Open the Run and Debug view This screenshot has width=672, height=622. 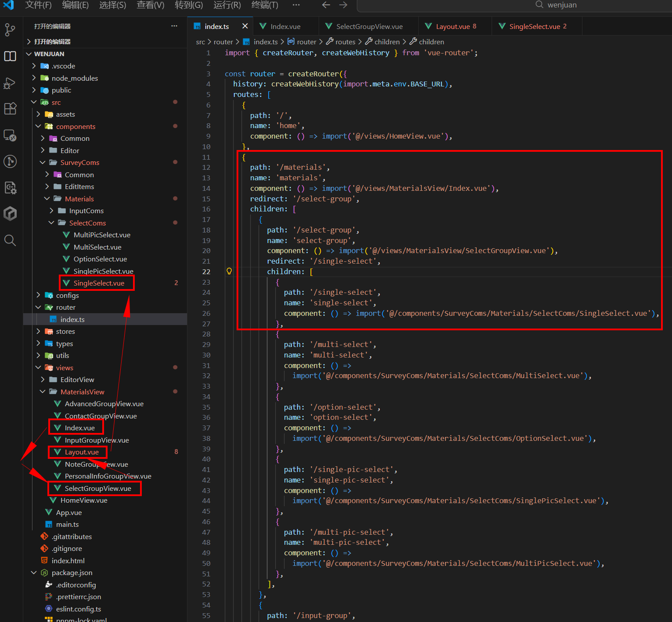pyautogui.click(x=10, y=83)
